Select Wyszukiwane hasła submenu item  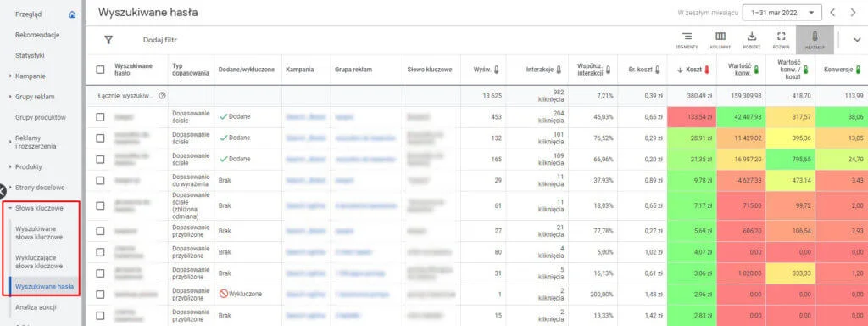pos(44,287)
